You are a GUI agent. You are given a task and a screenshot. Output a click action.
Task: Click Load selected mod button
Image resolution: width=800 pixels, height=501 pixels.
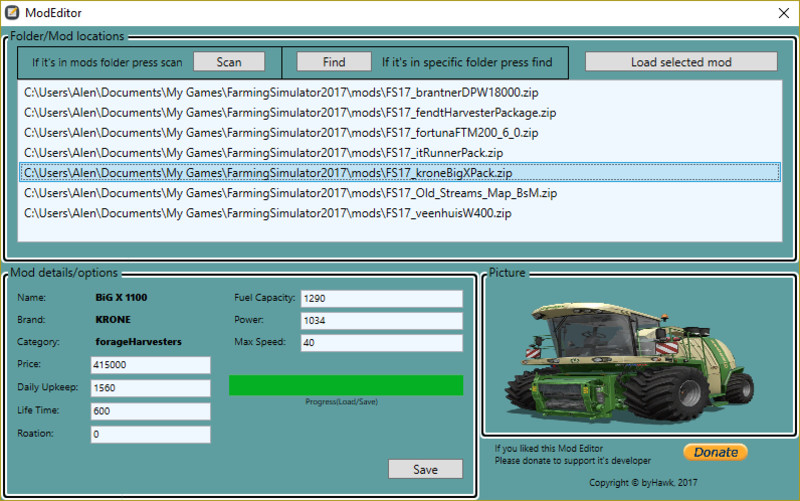tap(680, 62)
